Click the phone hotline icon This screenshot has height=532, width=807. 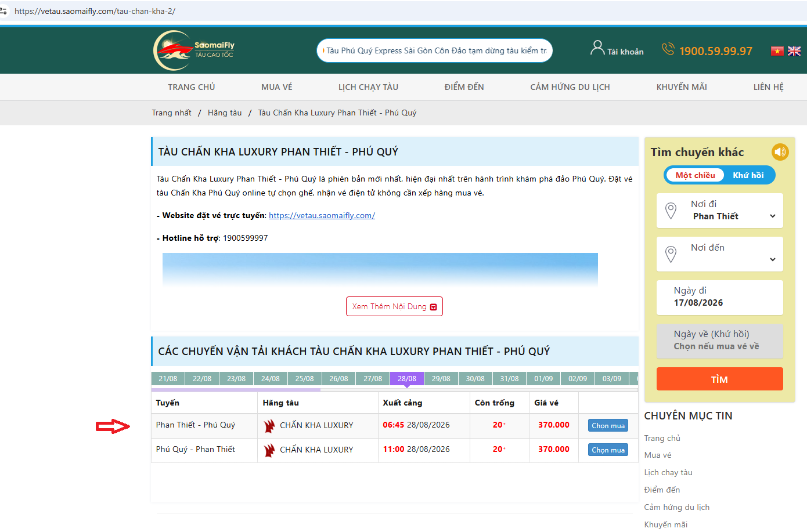668,49
